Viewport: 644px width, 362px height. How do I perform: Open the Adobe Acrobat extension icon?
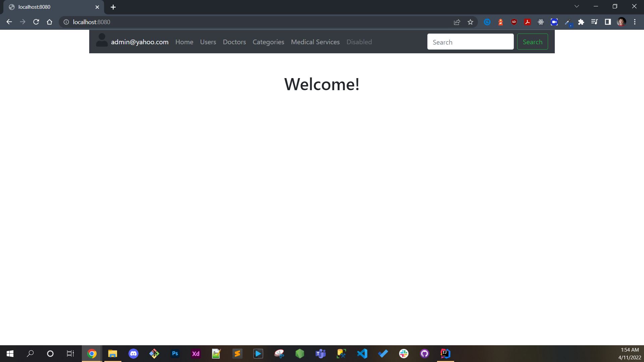coord(527,22)
